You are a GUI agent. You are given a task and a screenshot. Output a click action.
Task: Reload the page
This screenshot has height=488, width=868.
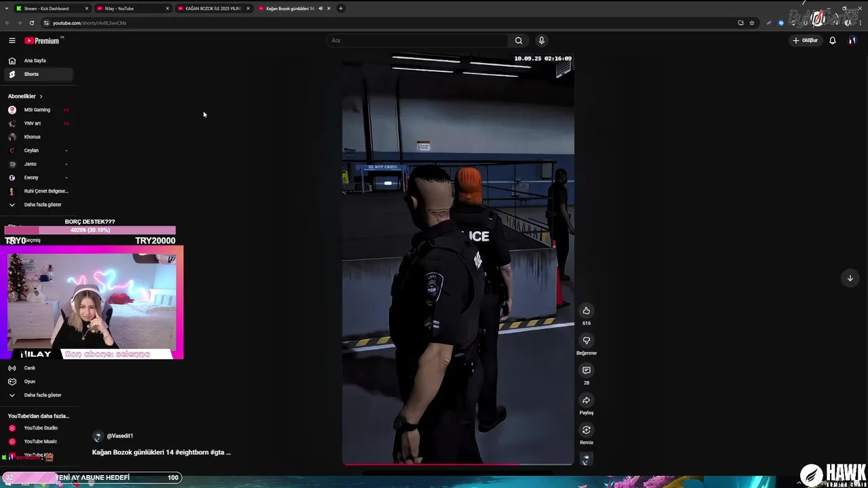pyautogui.click(x=31, y=23)
